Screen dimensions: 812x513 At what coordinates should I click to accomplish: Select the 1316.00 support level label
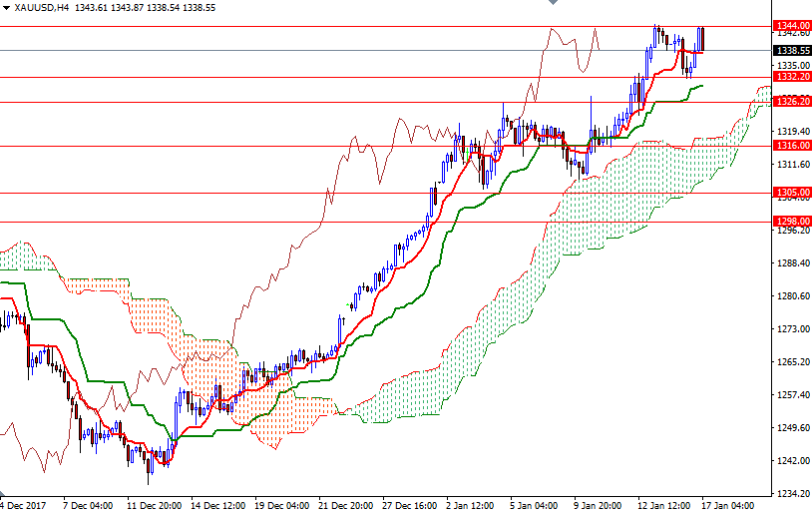pos(791,146)
